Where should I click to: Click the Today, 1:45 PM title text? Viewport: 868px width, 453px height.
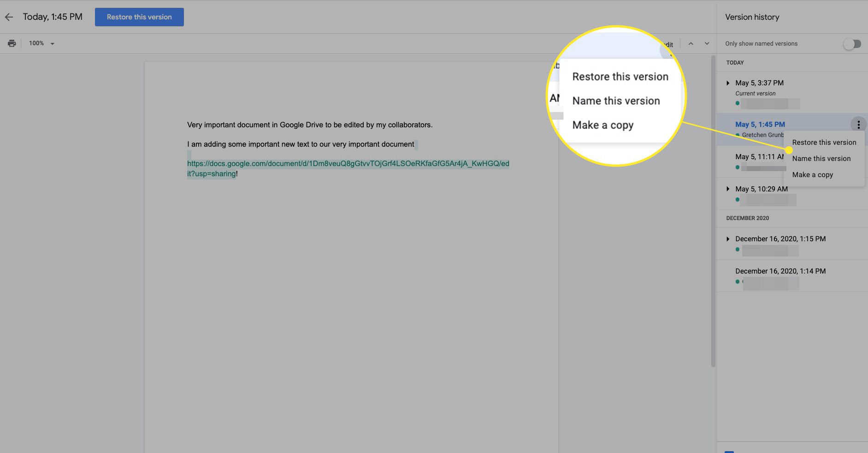[53, 17]
